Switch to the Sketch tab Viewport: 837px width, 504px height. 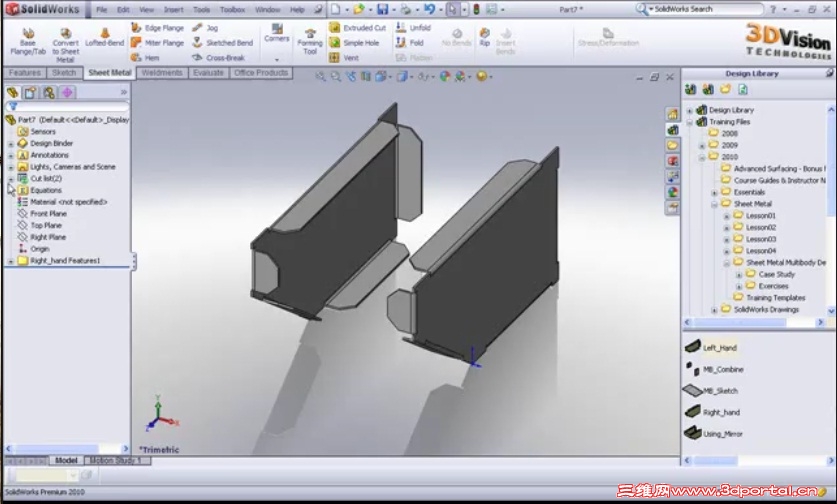click(x=64, y=73)
